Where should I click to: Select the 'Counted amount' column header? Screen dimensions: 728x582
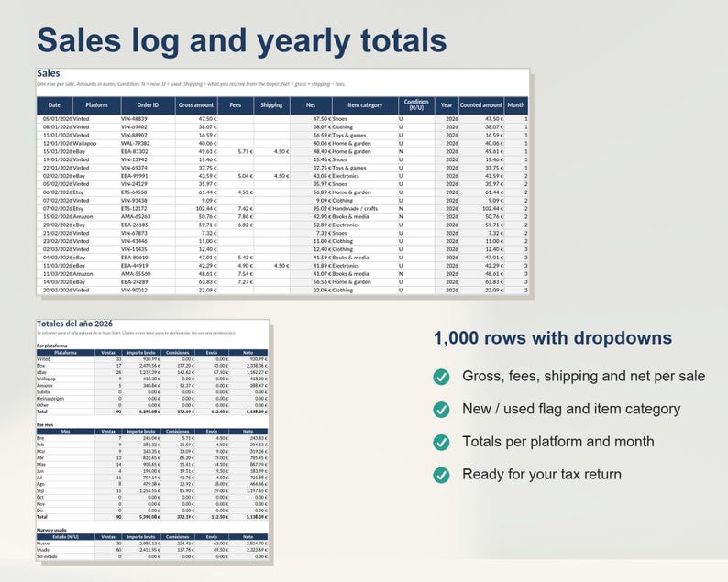(x=481, y=105)
